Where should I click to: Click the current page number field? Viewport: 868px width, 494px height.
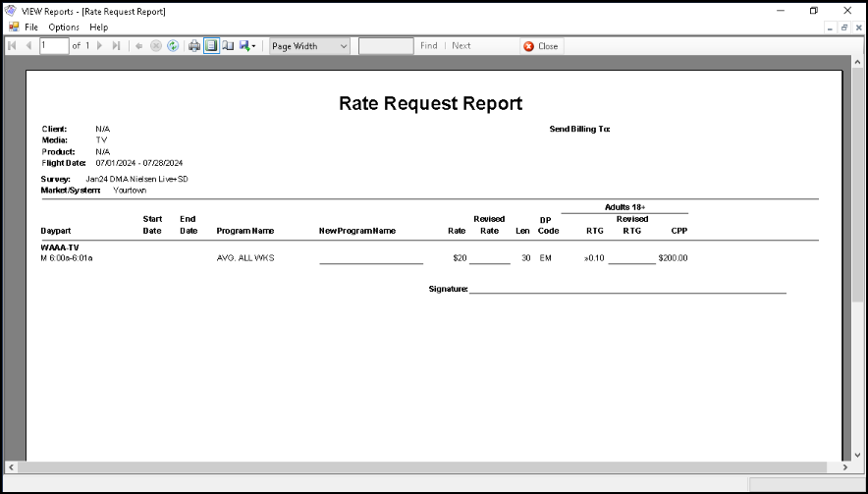tap(54, 46)
